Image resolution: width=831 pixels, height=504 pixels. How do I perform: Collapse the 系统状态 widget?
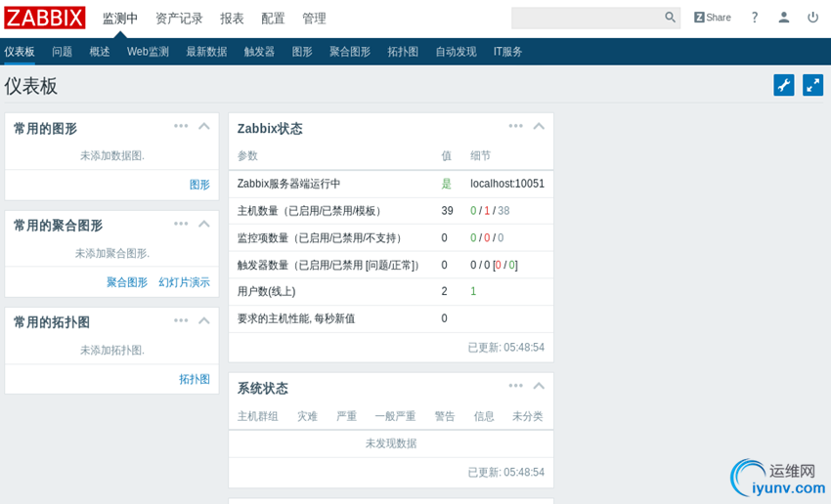pos(539,386)
